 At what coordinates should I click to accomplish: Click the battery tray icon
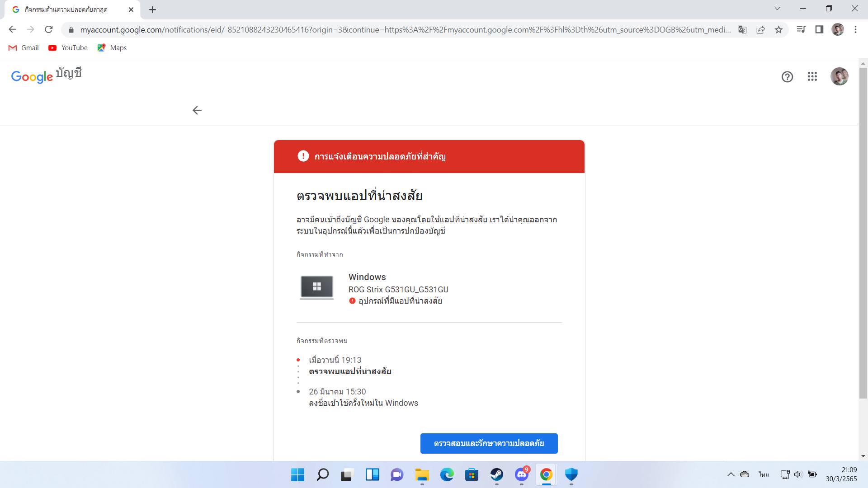click(812, 474)
